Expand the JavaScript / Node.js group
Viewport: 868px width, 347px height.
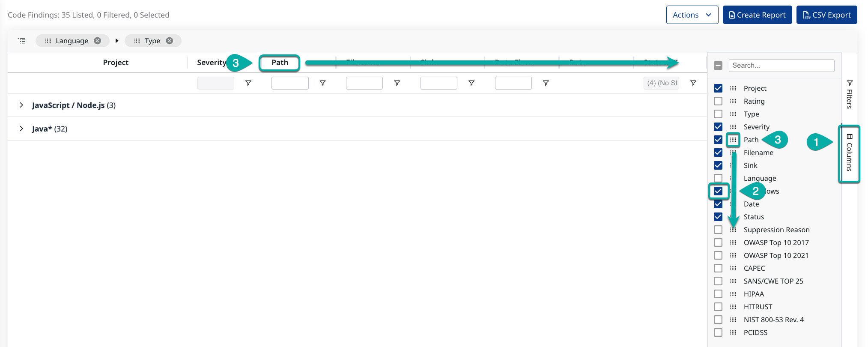pos(21,105)
